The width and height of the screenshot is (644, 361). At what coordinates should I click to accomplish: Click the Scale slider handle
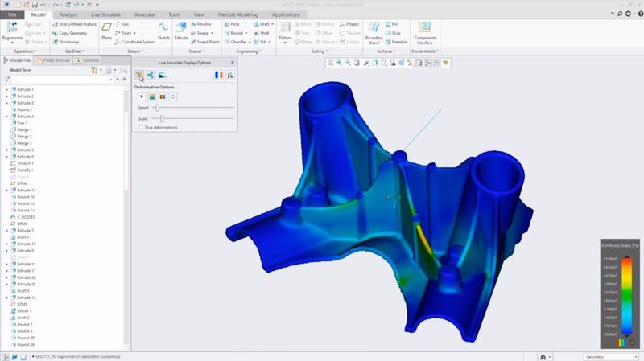[x=162, y=118]
